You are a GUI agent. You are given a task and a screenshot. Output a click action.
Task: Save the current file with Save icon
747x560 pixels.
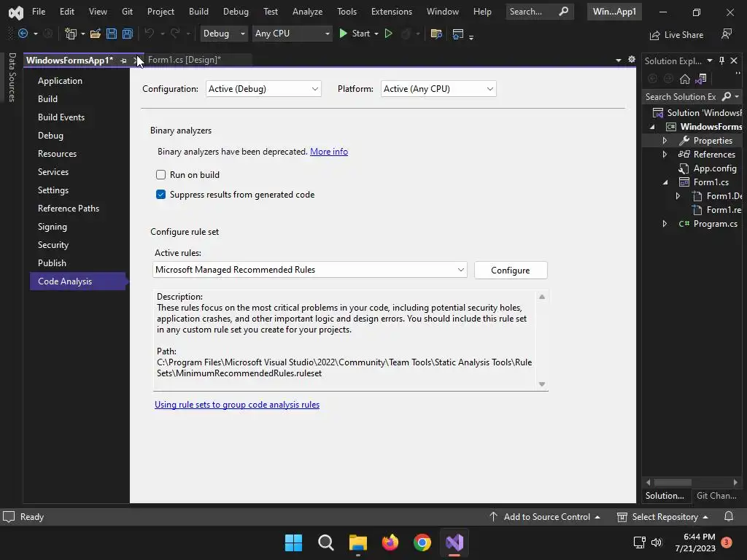click(112, 34)
